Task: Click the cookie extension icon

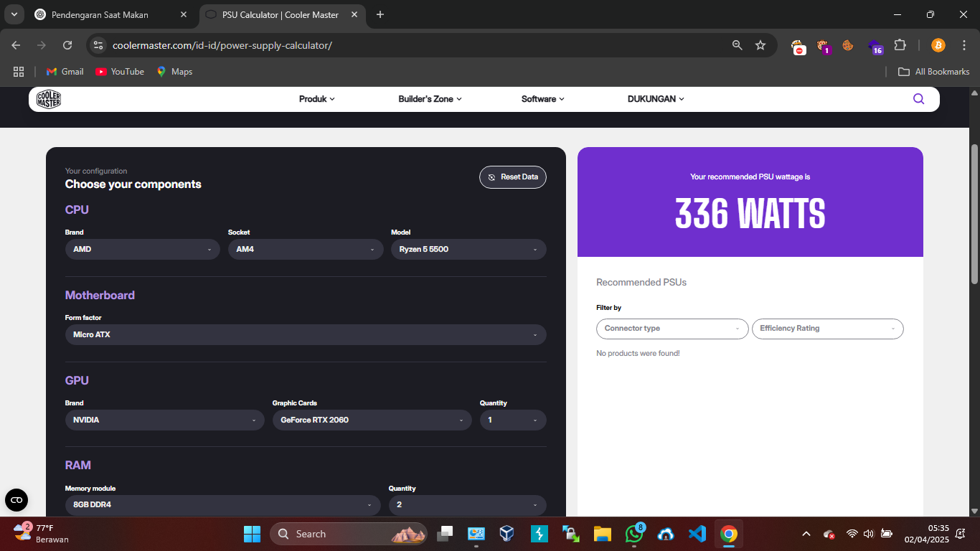Action: (848, 45)
